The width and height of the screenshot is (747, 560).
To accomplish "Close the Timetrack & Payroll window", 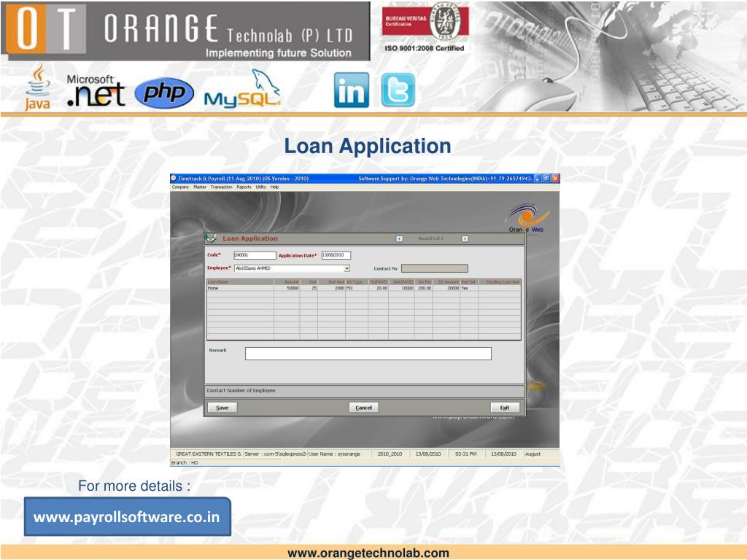I will [555, 179].
